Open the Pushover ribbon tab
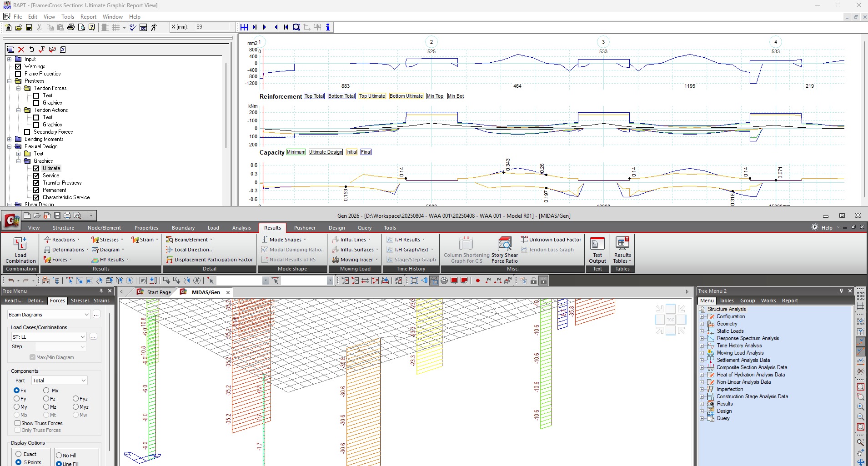This screenshot has height=466, width=868. click(305, 228)
